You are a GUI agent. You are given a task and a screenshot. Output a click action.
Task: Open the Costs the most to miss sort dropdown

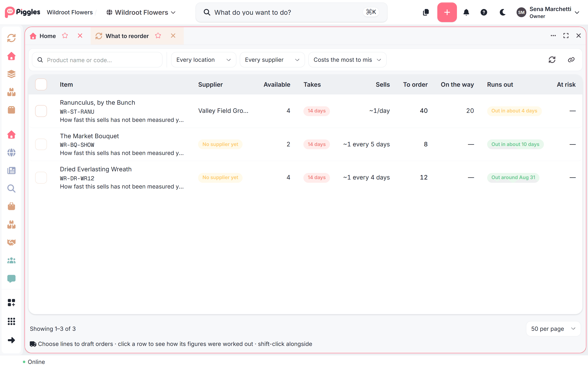coord(347,60)
